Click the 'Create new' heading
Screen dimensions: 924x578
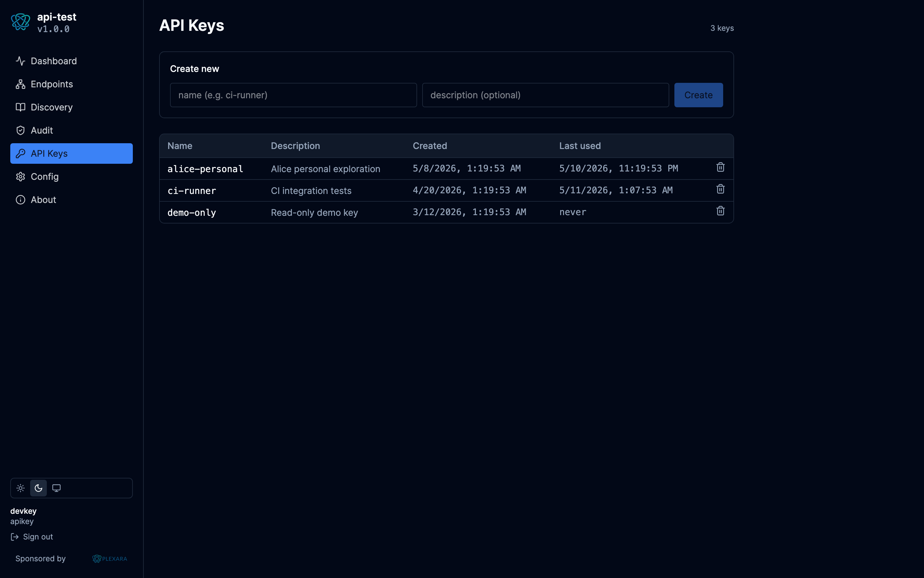click(194, 69)
